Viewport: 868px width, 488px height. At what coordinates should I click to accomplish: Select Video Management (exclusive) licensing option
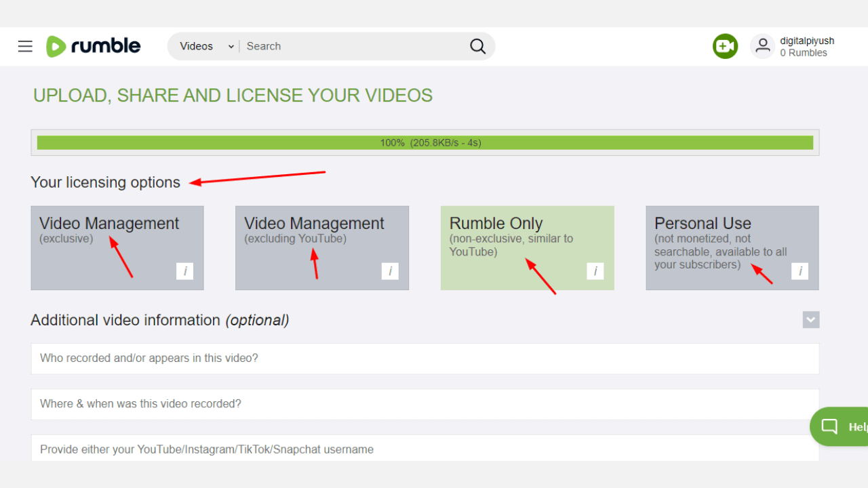[117, 248]
